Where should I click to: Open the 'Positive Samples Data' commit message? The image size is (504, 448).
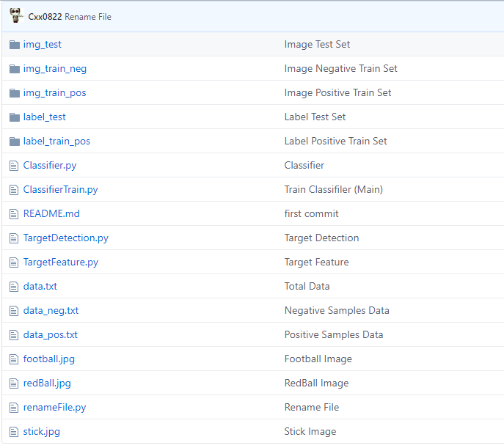[333, 335]
